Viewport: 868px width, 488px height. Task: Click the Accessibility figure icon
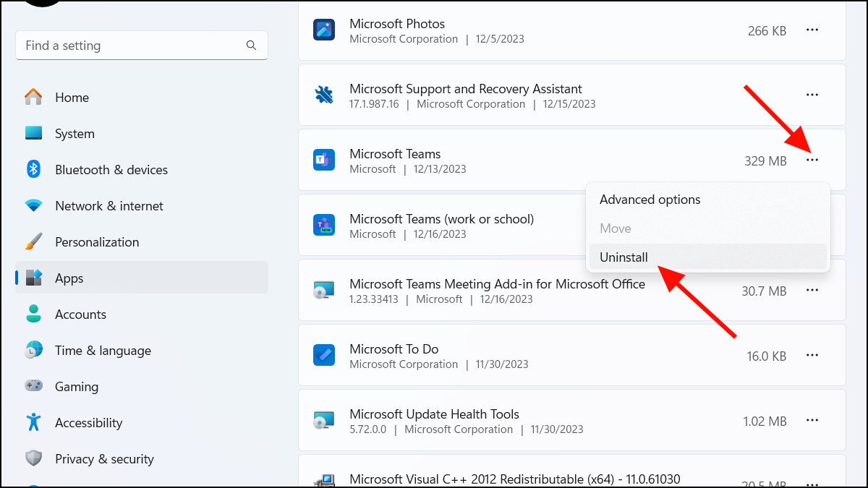pos(33,422)
